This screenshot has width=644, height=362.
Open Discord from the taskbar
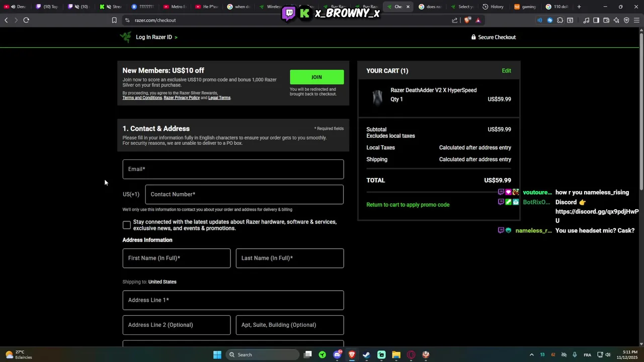click(x=337, y=354)
